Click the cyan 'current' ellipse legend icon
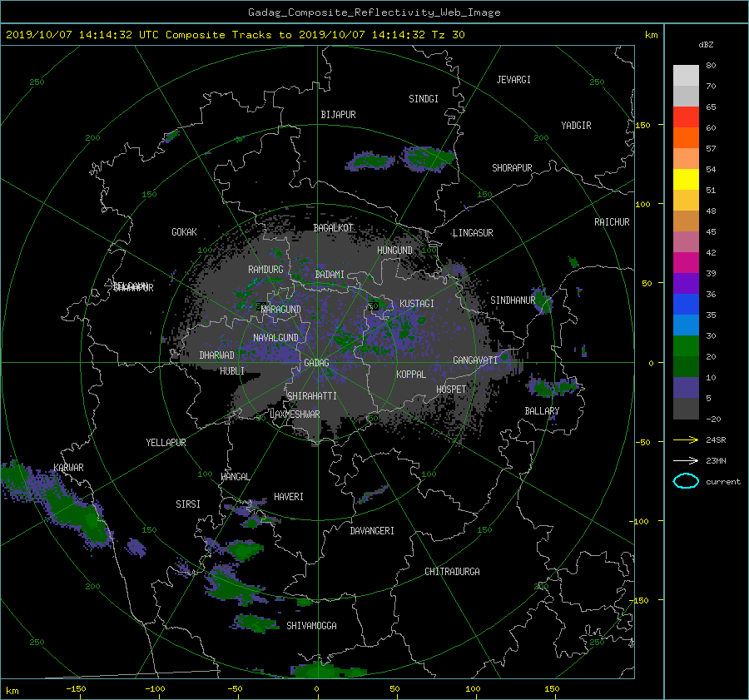Image resolution: width=749 pixels, height=700 pixels. click(x=686, y=481)
